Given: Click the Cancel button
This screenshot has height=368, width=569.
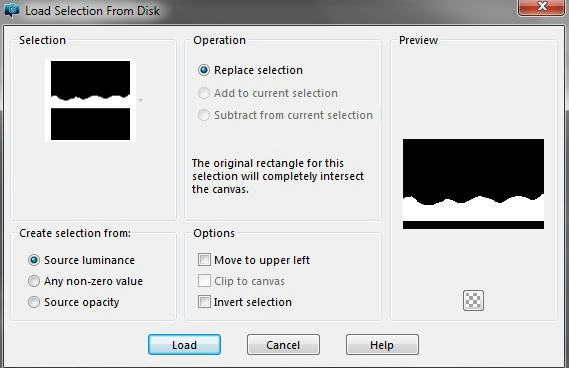Looking at the screenshot, I should 283,344.
